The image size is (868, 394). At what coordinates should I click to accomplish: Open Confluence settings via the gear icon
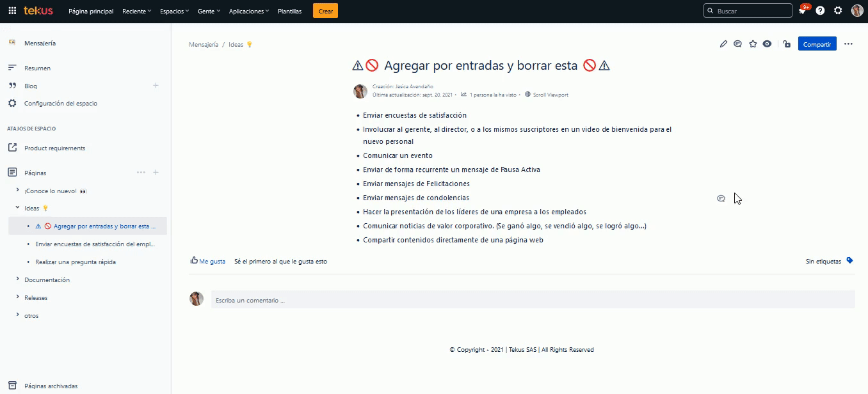point(838,11)
